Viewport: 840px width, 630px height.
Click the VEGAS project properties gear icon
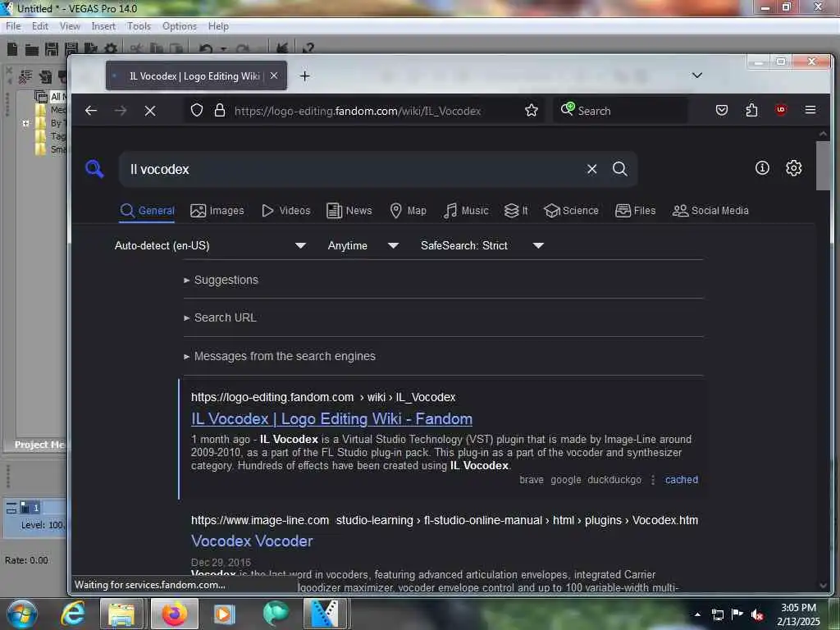[111, 49]
